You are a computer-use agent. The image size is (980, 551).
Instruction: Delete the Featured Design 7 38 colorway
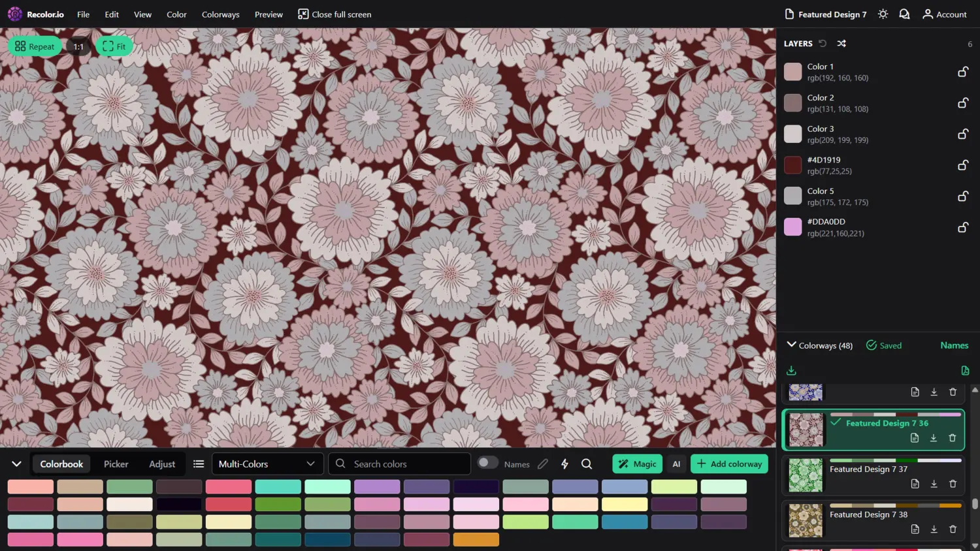click(x=953, y=529)
